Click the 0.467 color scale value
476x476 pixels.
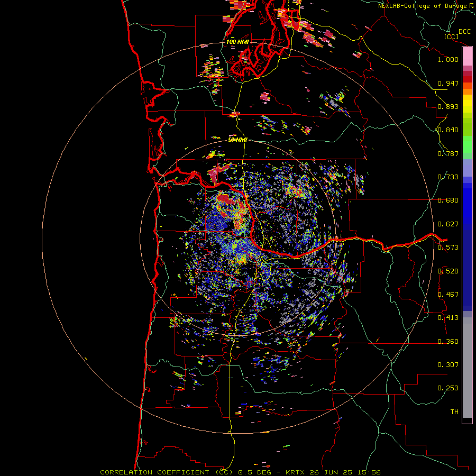coord(448,295)
